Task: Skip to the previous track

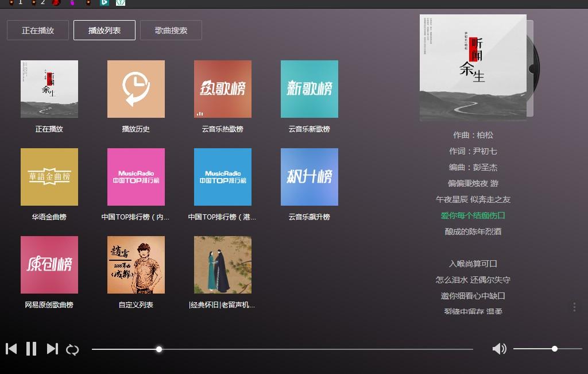Action: 11,349
